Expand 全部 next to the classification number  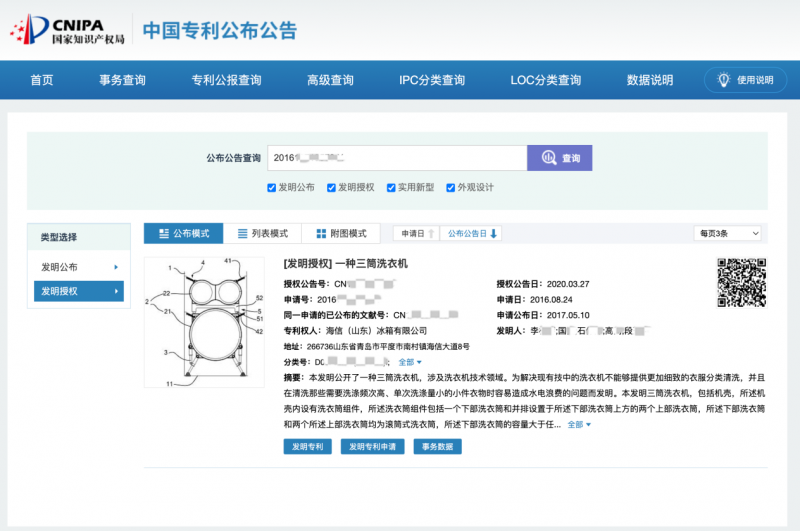click(x=410, y=362)
